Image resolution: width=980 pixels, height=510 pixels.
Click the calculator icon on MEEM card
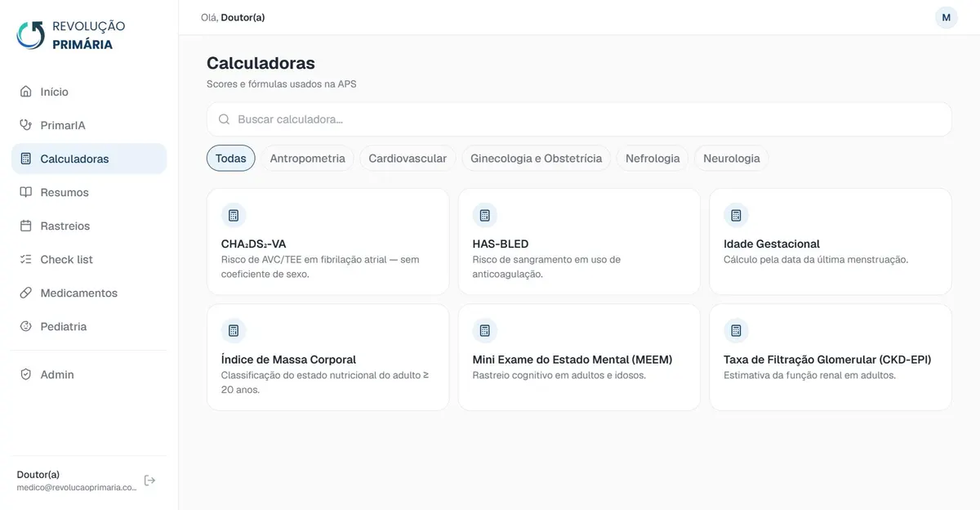pos(485,331)
